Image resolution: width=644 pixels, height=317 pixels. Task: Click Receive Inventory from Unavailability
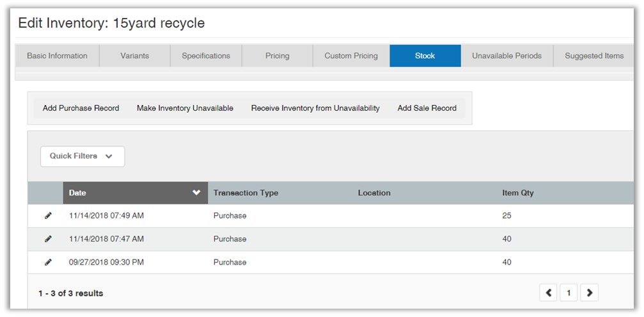click(315, 108)
